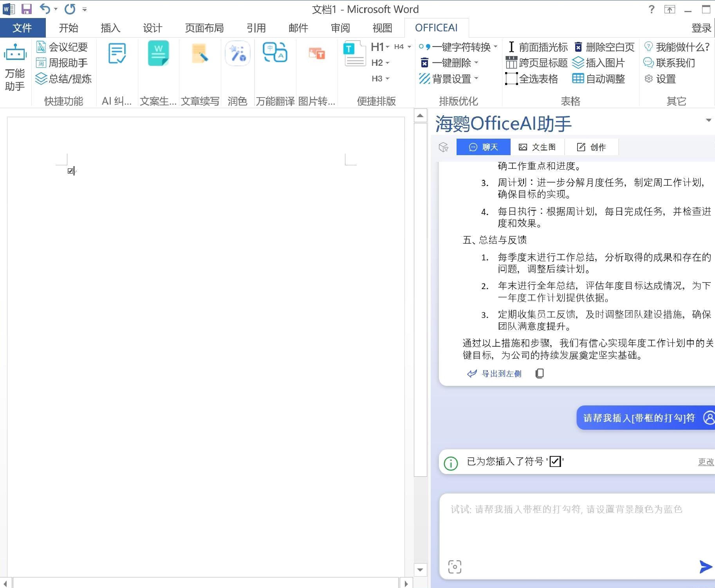Expand the H3 heading dropdown
This screenshot has height=588, width=715.
click(388, 79)
